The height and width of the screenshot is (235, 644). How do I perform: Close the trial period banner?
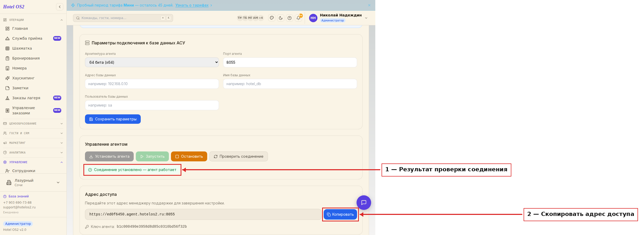[369, 5]
